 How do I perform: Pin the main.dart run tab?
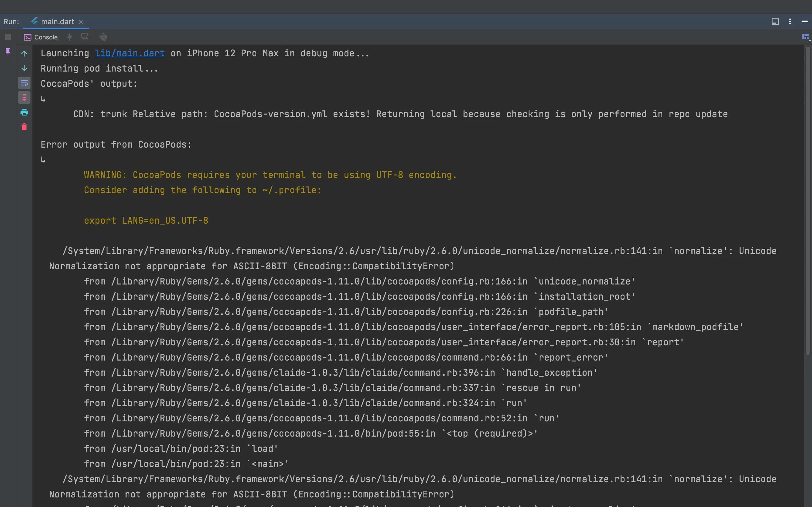tap(8, 52)
